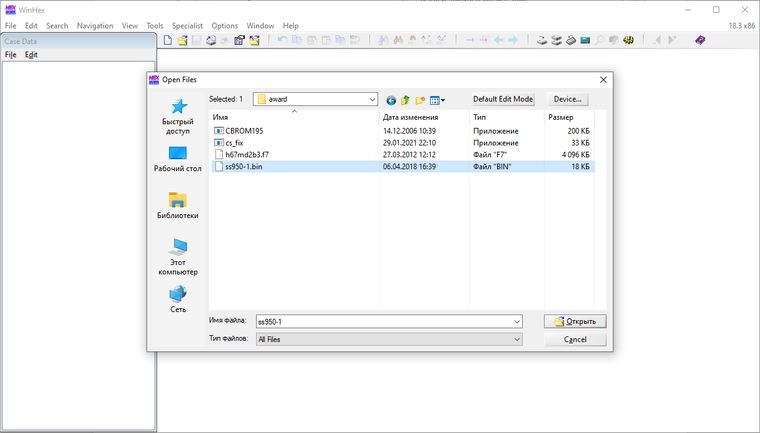Open the main Edit menu

pyautogui.click(x=31, y=26)
